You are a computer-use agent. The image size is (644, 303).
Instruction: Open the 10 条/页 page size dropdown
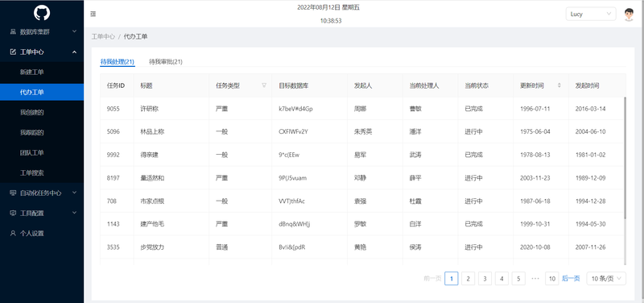tap(606, 279)
